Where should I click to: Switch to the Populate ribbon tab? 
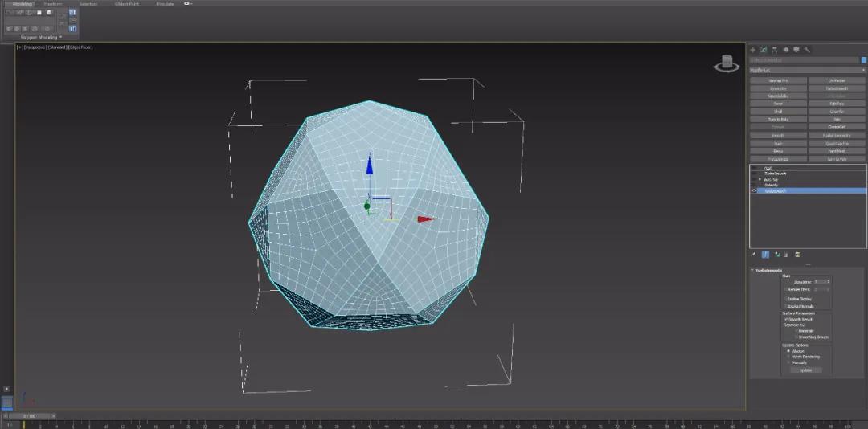(165, 4)
